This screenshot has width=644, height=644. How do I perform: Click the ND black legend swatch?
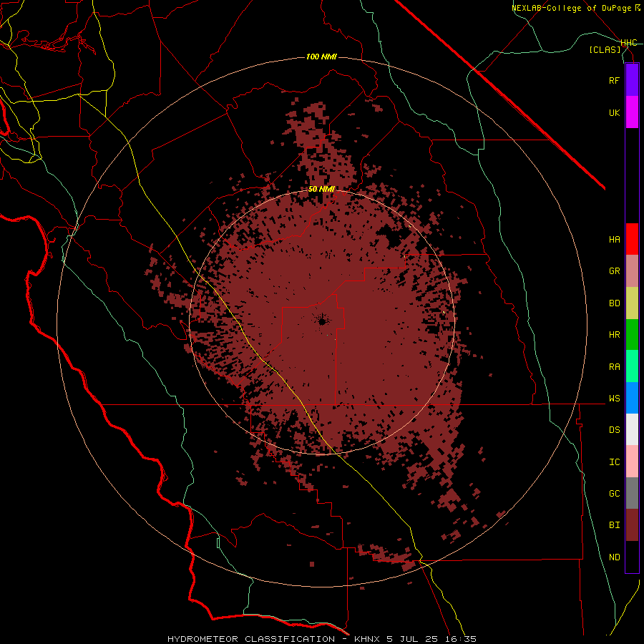pyautogui.click(x=632, y=557)
